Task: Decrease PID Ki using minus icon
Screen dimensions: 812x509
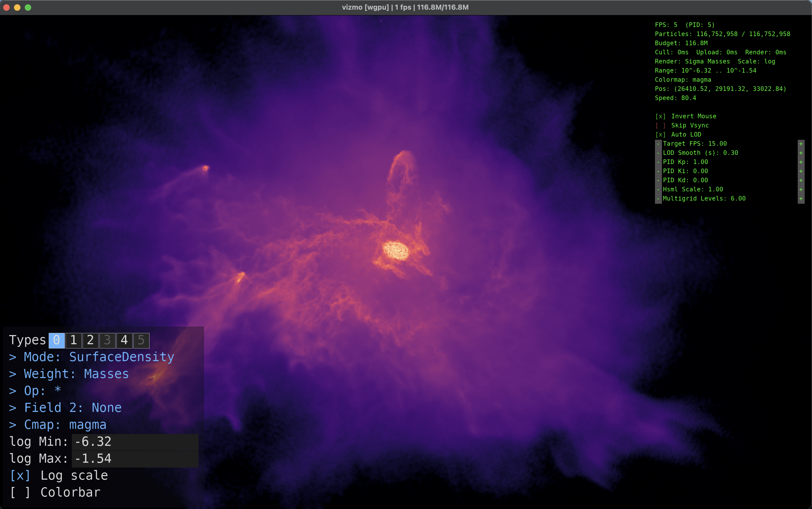Action: tap(658, 171)
